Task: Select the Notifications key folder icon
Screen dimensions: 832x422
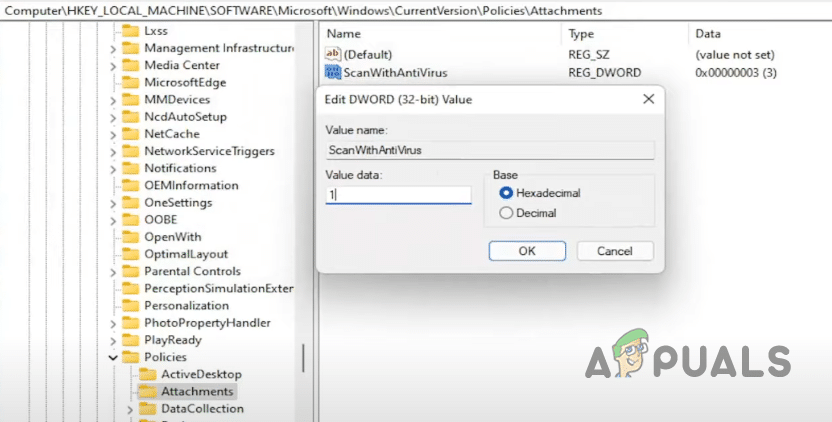Action: (130, 168)
